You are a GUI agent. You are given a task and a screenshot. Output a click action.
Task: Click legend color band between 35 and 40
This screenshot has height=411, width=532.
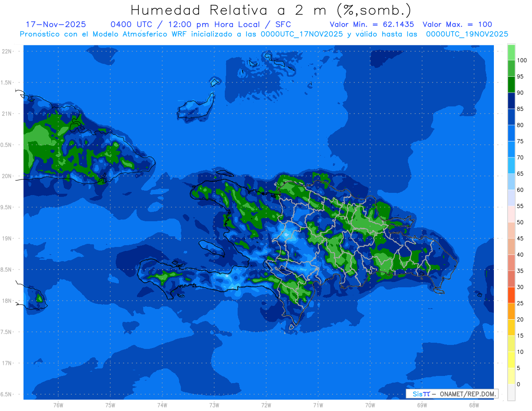pos(511,262)
